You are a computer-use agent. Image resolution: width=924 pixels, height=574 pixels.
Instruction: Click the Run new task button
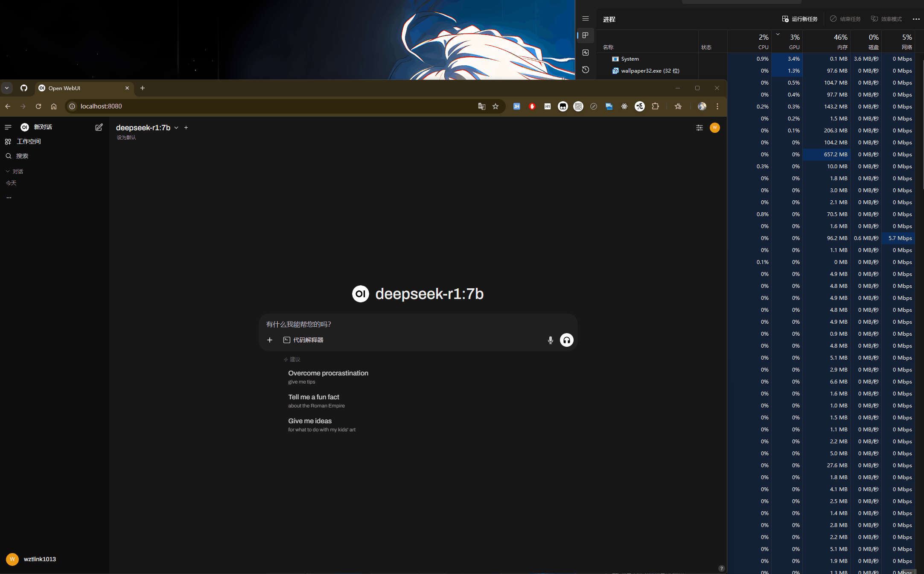click(x=799, y=19)
